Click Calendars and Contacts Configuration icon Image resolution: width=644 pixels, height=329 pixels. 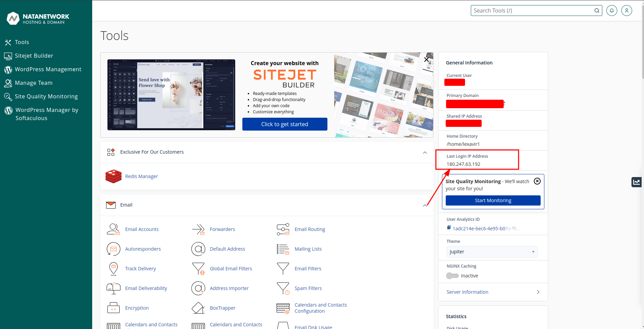pos(283,308)
